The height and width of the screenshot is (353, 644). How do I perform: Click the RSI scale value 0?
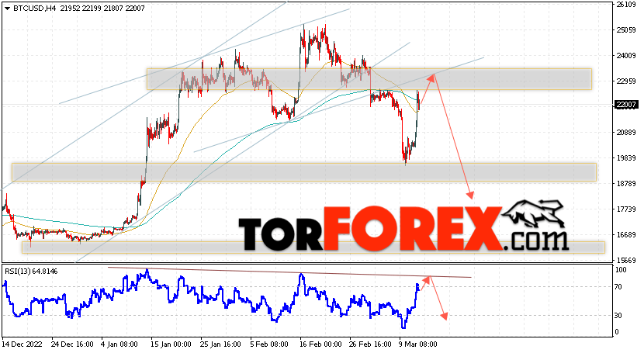pyautogui.click(x=617, y=331)
